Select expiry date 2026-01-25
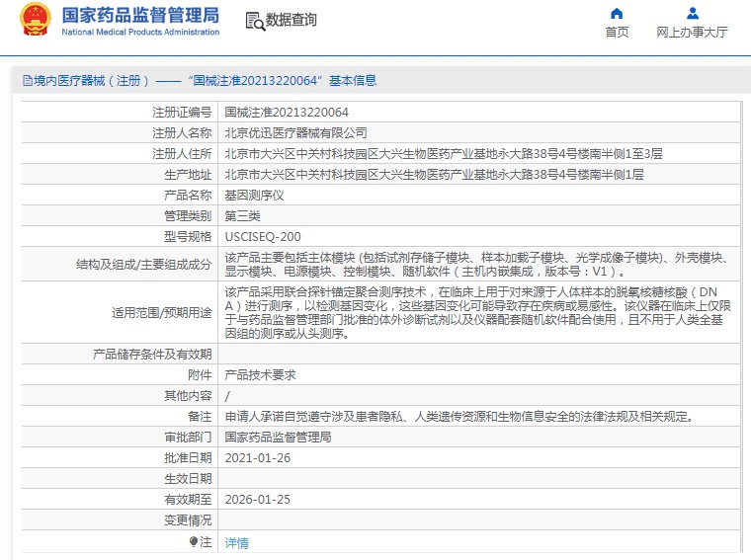 [258, 499]
